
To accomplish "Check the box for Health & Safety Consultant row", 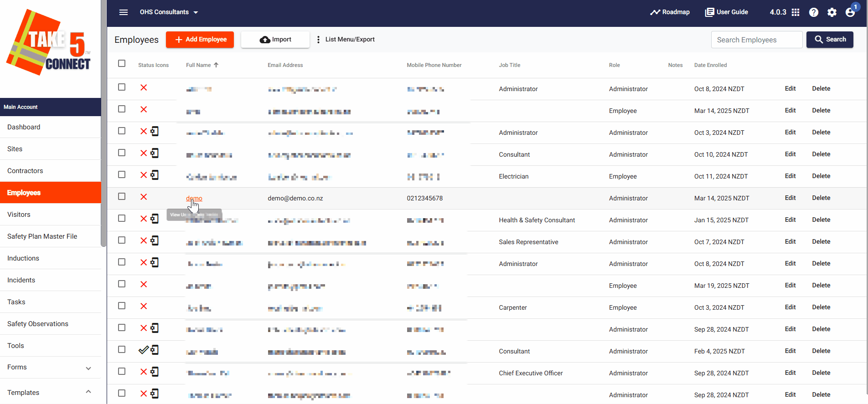I will pos(122,218).
